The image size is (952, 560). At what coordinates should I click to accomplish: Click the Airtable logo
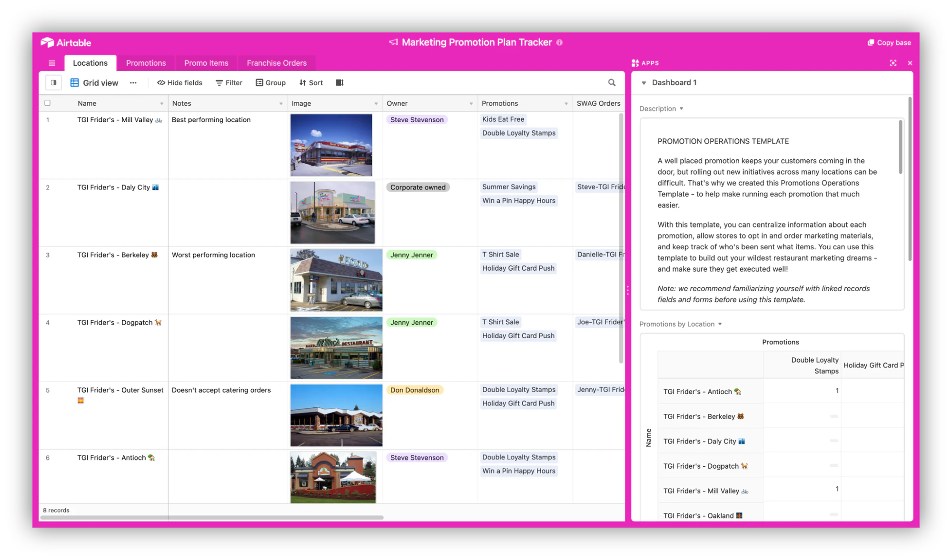point(66,42)
